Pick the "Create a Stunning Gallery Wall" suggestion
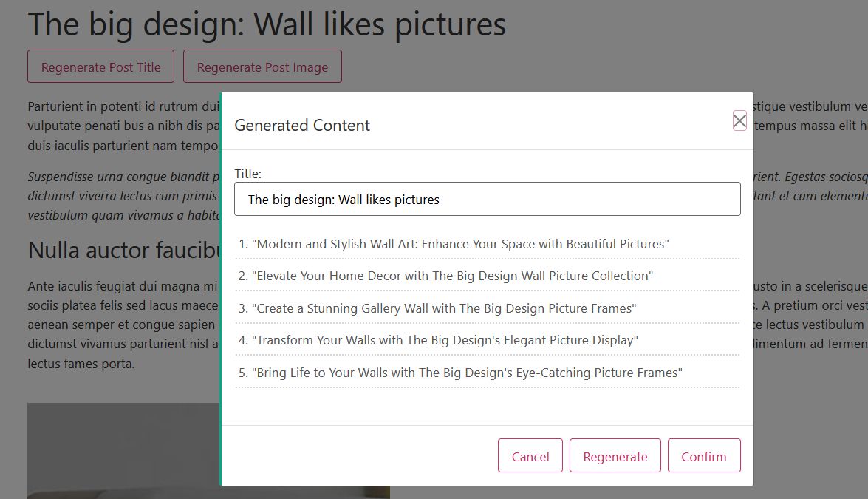The width and height of the screenshot is (868, 499). point(443,308)
